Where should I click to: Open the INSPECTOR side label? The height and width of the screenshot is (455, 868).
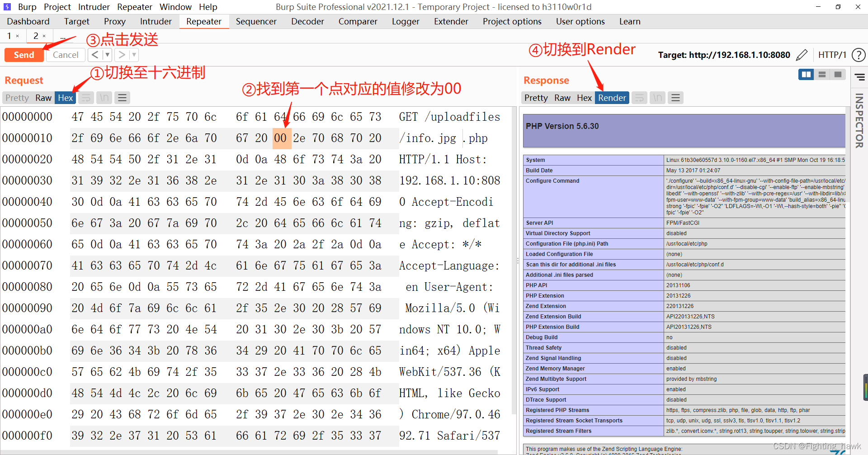coord(859,120)
